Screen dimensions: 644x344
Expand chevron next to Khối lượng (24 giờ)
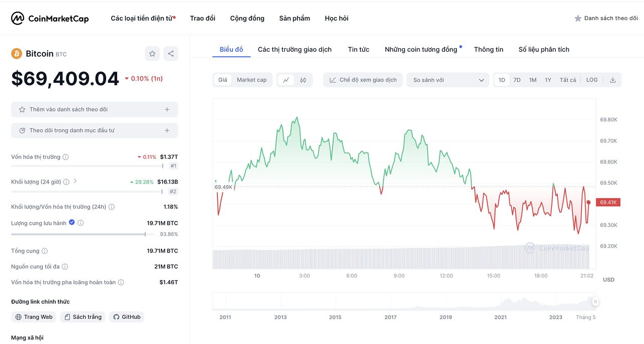coord(75,181)
